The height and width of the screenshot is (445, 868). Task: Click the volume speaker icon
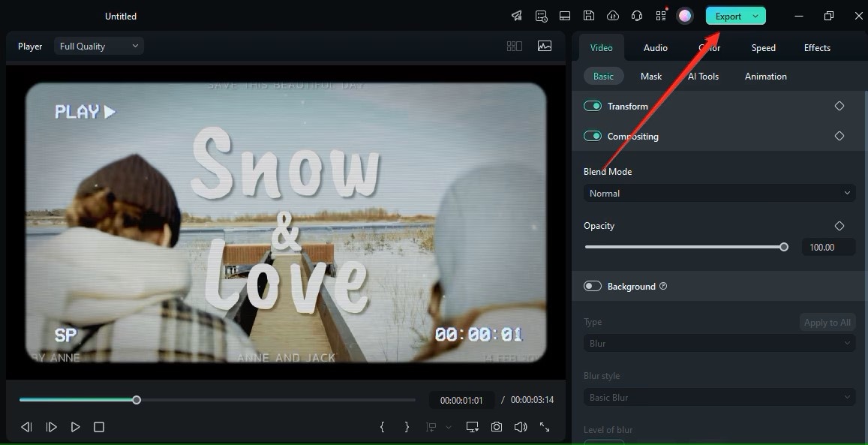[x=521, y=427]
